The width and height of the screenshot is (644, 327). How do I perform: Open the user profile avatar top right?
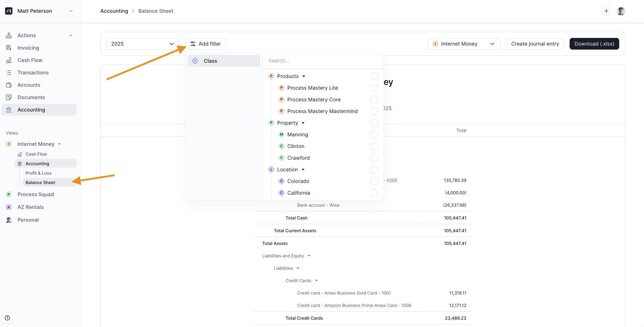pos(621,11)
